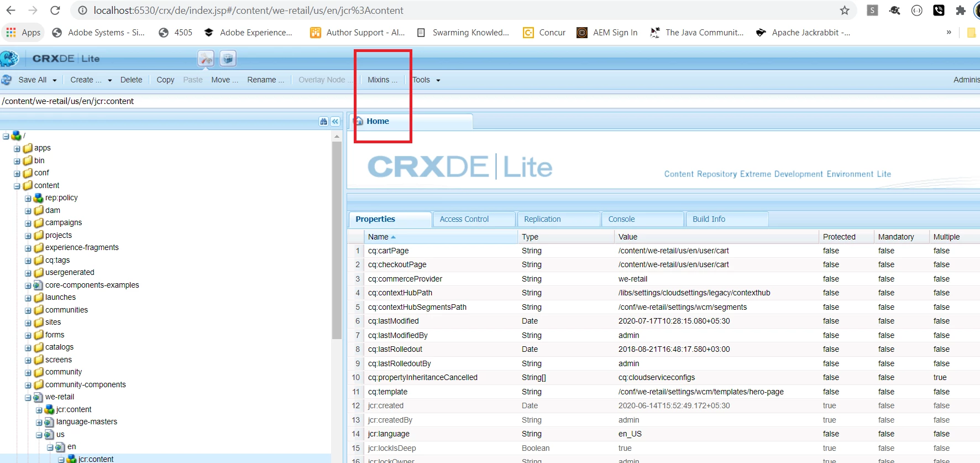
Task: Select the jcr:language property name
Action: point(389,434)
